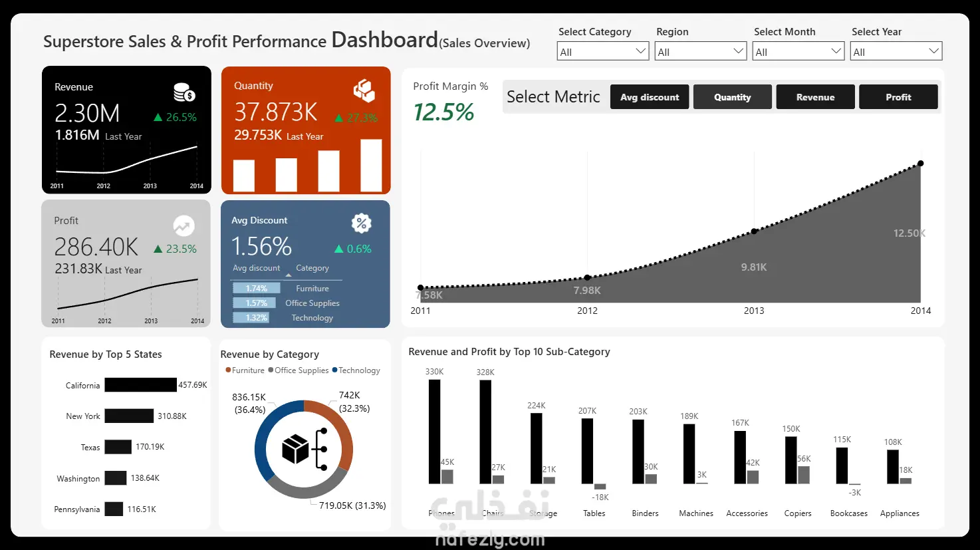Click the 742K (32.3%) donut label
This screenshot has width=980, height=550.
point(354,402)
